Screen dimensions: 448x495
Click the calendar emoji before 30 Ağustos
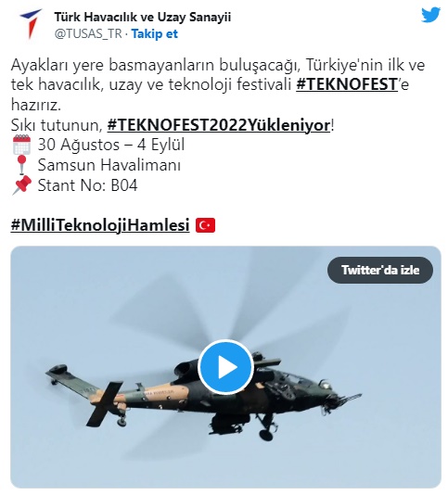(x=21, y=145)
